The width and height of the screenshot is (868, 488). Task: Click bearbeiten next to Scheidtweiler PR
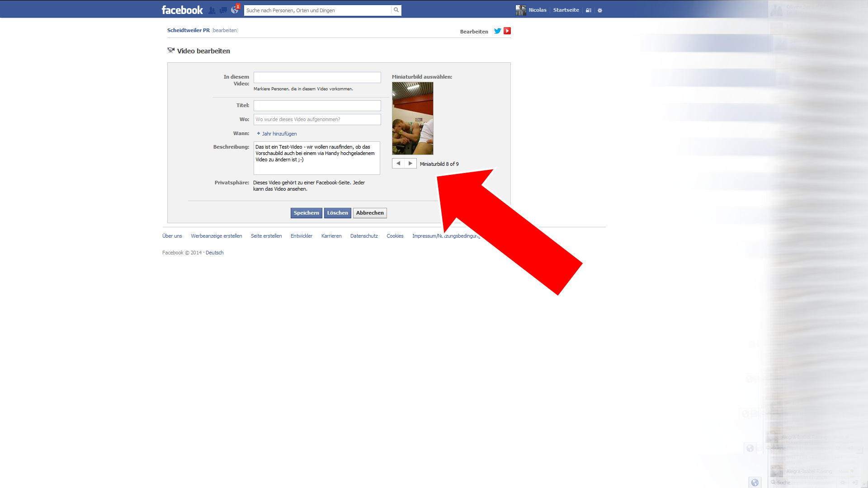point(225,30)
